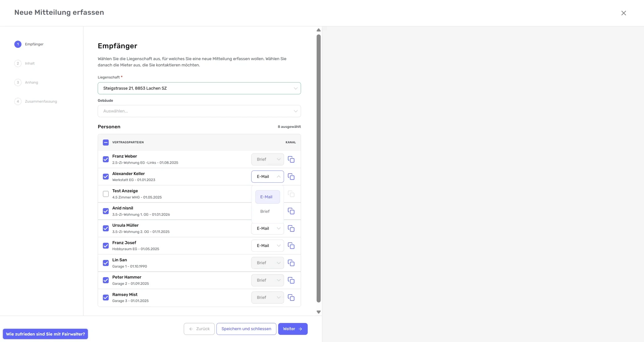Uncheck Lin San checkbox
644x342 pixels.
click(x=106, y=263)
